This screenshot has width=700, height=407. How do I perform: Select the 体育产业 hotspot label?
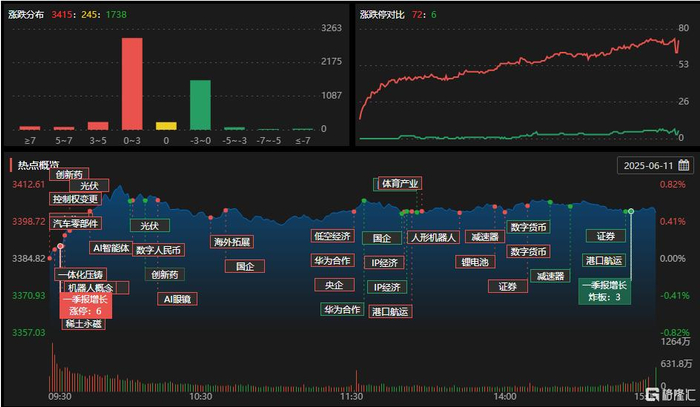[400, 183]
